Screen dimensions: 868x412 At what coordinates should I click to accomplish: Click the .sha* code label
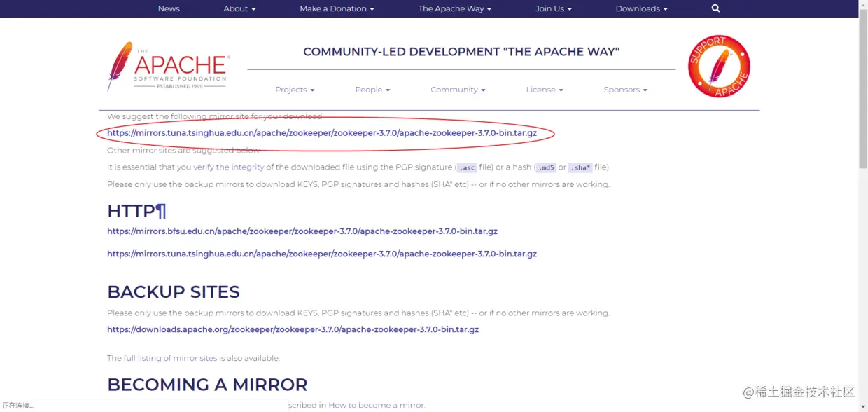point(580,167)
